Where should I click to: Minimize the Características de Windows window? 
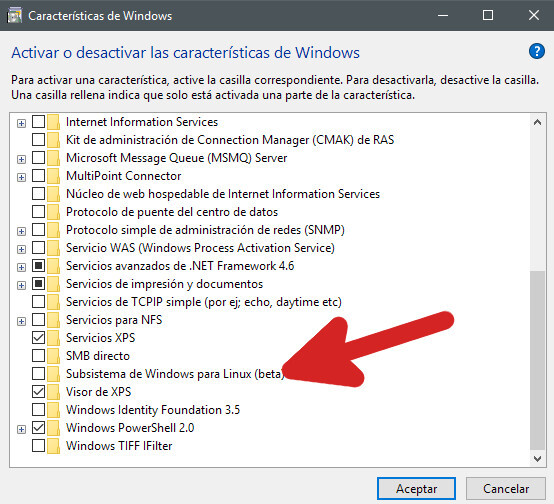pyautogui.click(x=443, y=15)
